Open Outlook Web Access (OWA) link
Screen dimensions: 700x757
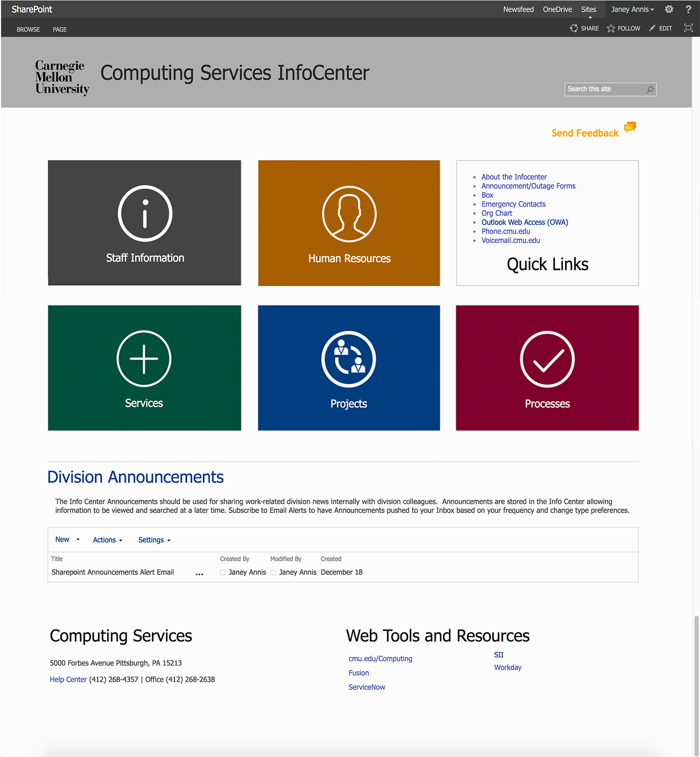pos(525,222)
